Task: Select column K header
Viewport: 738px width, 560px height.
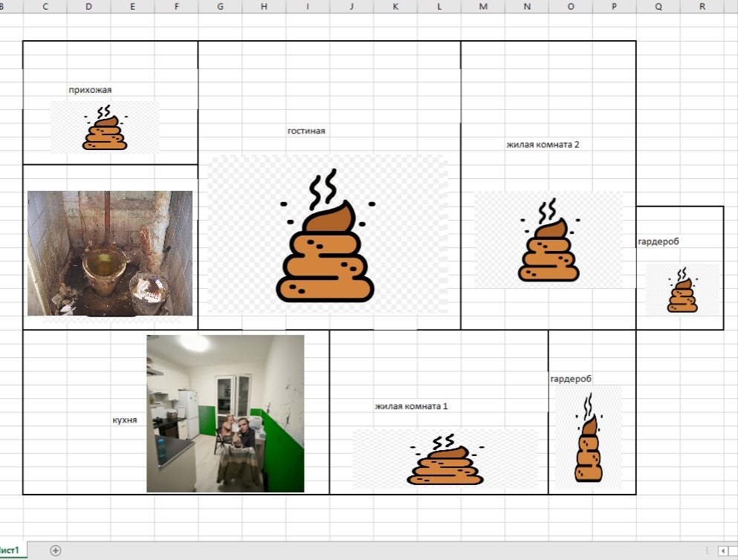Action: pos(395,7)
